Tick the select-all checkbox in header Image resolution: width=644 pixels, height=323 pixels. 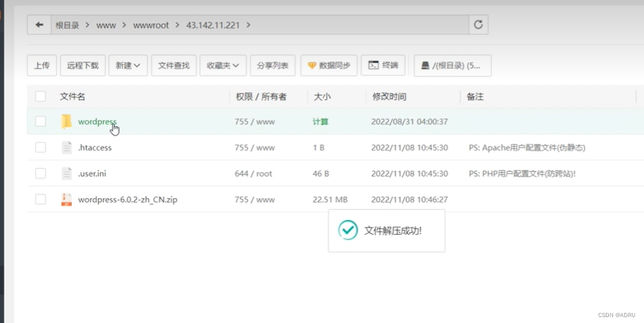(40, 96)
